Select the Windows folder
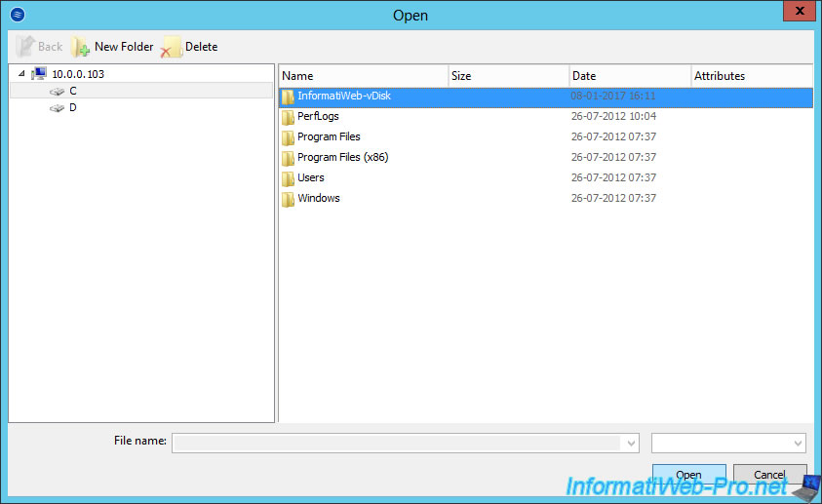Viewport: 822px width, 504px height. (x=318, y=199)
